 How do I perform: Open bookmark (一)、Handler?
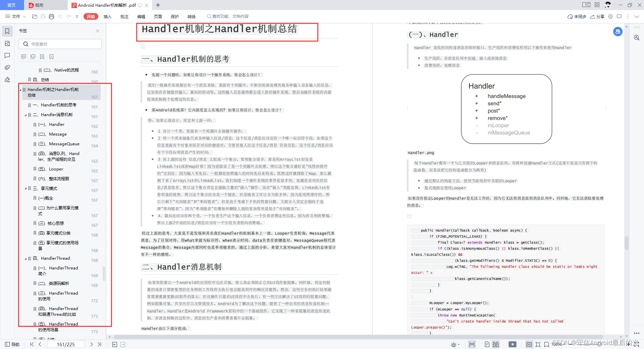tap(51, 124)
